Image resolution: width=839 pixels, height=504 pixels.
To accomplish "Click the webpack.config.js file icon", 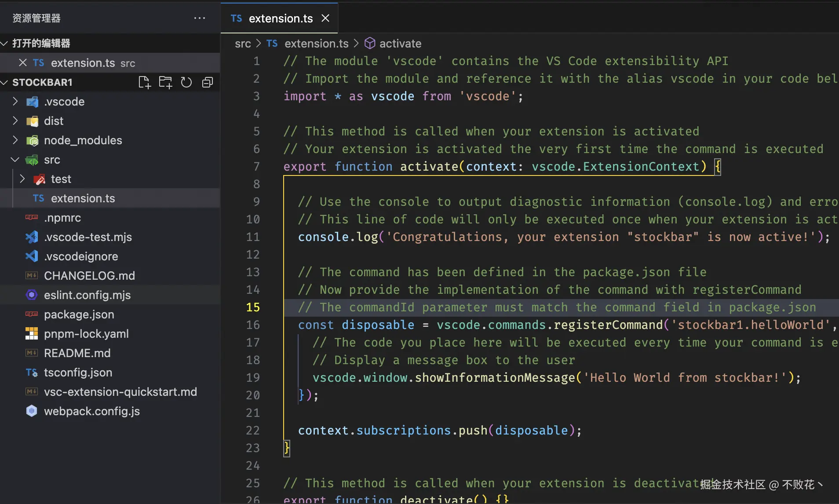I will (x=32, y=411).
